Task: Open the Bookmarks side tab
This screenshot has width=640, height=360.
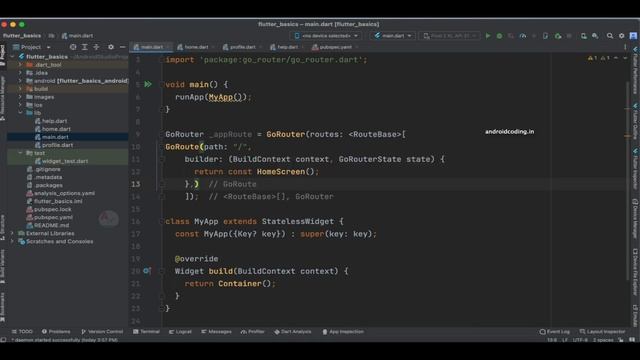Action: coord(3,307)
